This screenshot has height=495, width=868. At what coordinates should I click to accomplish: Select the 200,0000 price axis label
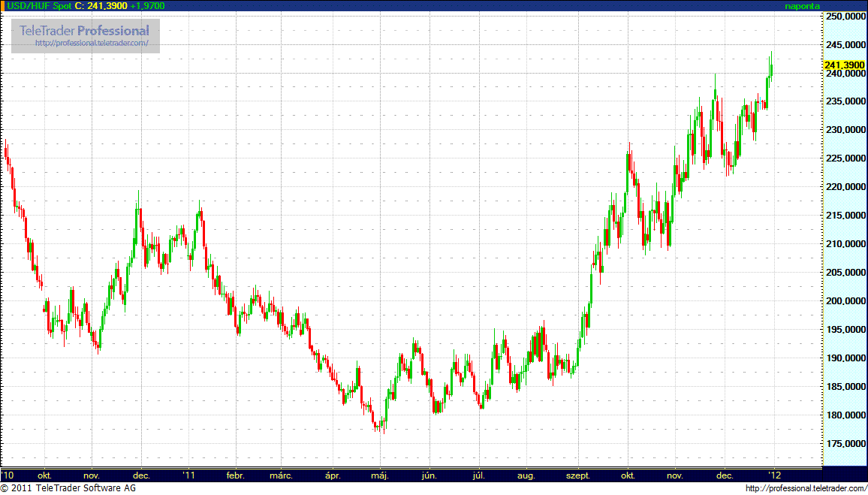[845, 300]
